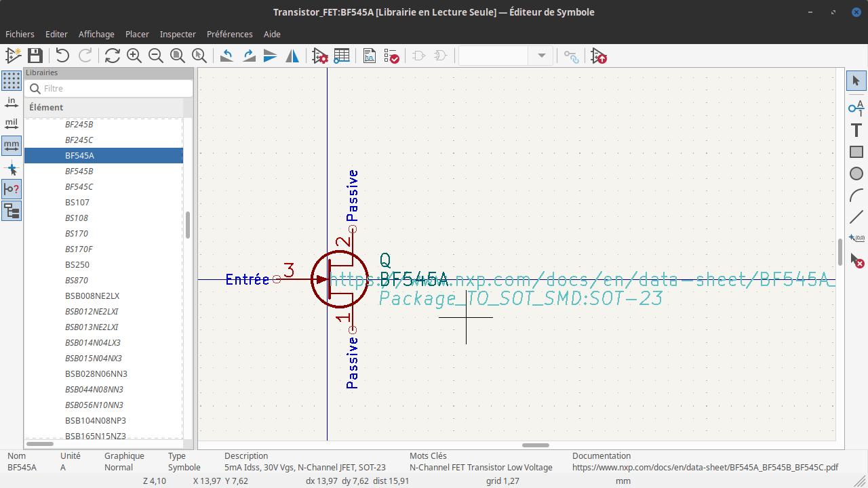Choose the selection arrow tool
The width and height of the screenshot is (868, 488).
pos(856,81)
